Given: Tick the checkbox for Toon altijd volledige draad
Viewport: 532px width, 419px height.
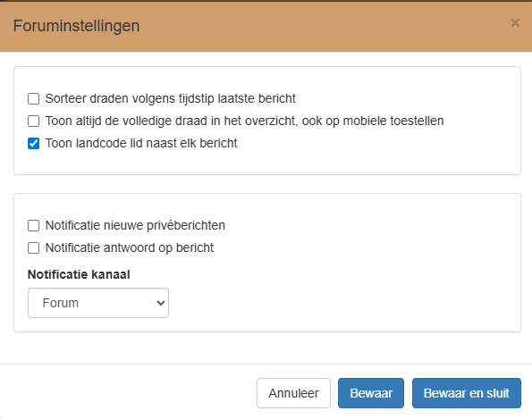Looking at the screenshot, I should coord(33,121).
